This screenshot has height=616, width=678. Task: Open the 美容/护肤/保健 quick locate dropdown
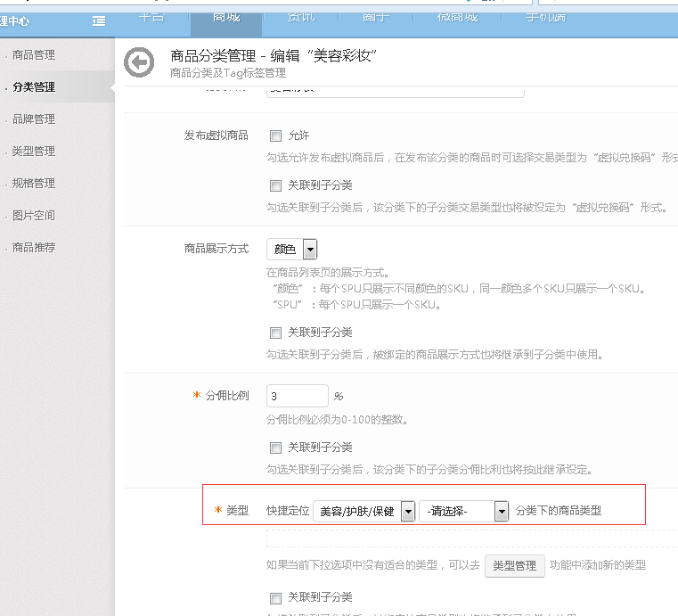click(364, 512)
